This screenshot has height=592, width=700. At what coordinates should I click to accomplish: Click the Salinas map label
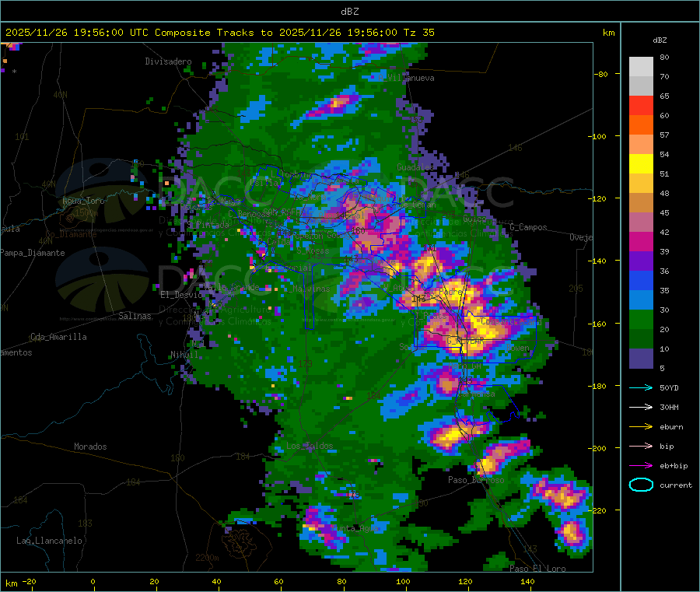coord(135,316)
